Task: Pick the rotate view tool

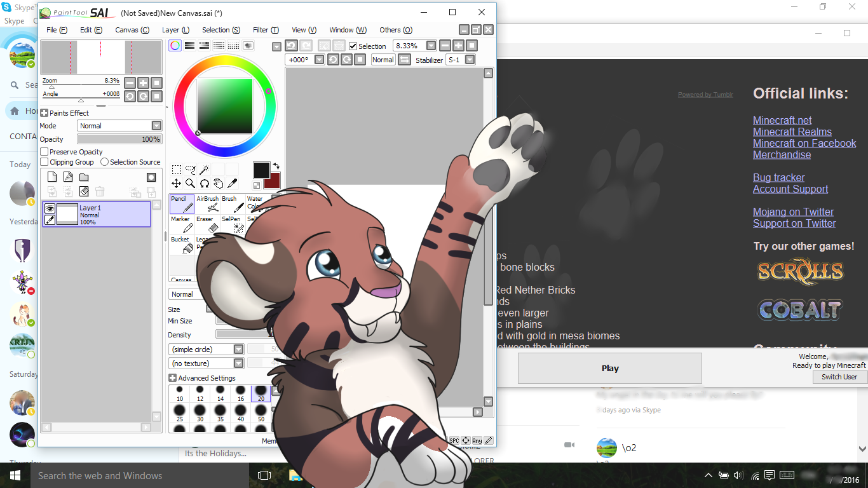Action: tap(204, 184)
